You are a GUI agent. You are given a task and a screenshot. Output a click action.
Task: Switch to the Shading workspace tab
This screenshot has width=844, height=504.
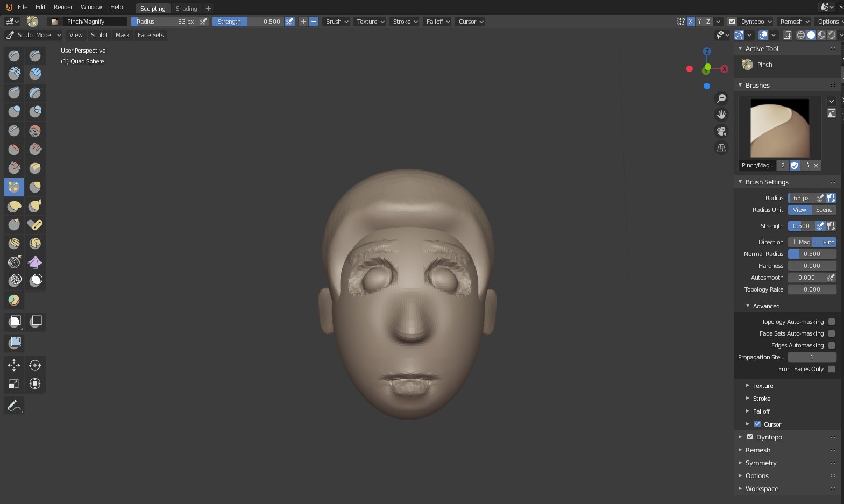point(186,9)
